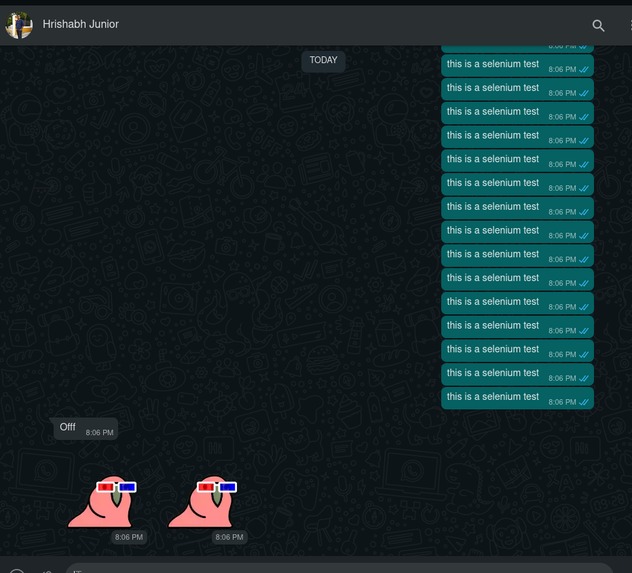
Task: Select the received message "Offf"
Action: click(85, 428)
